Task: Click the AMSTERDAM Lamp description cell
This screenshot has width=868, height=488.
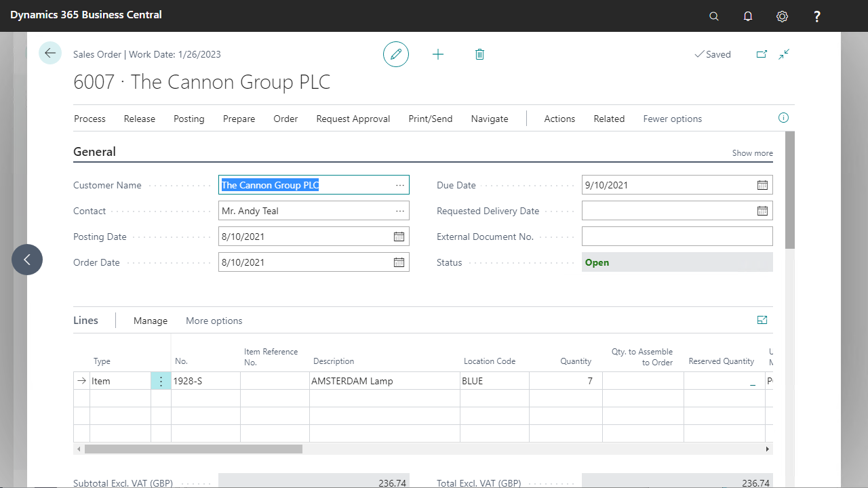Action: point(384,381)
